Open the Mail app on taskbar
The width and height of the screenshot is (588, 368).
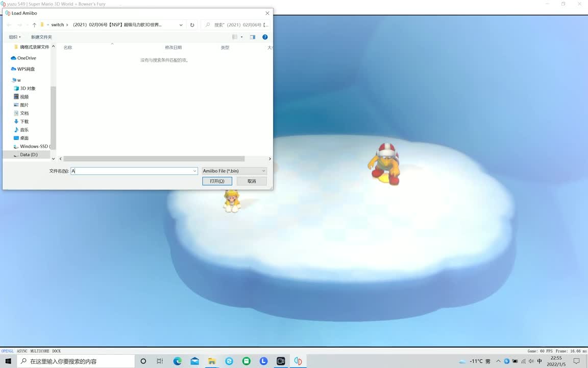(x=194, y=361)
